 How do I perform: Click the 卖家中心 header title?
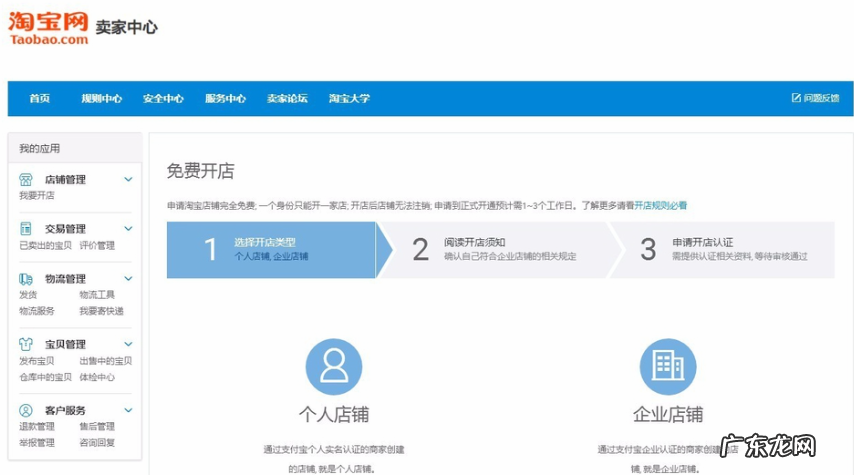click(x=126, y=27)
